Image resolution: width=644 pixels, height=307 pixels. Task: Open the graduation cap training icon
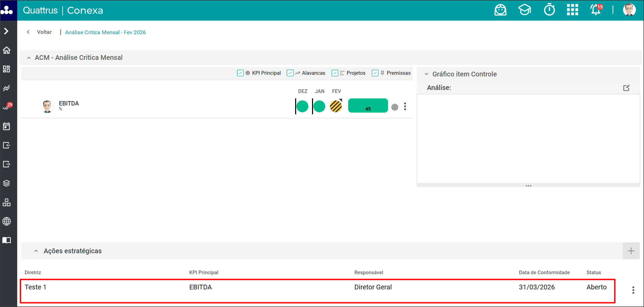pos(524,10)
